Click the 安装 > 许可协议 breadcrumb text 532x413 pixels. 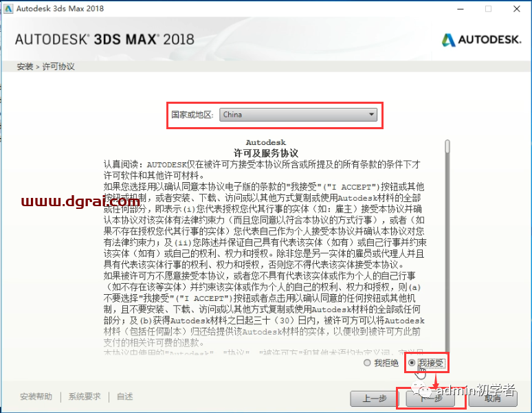coord(46,67)
